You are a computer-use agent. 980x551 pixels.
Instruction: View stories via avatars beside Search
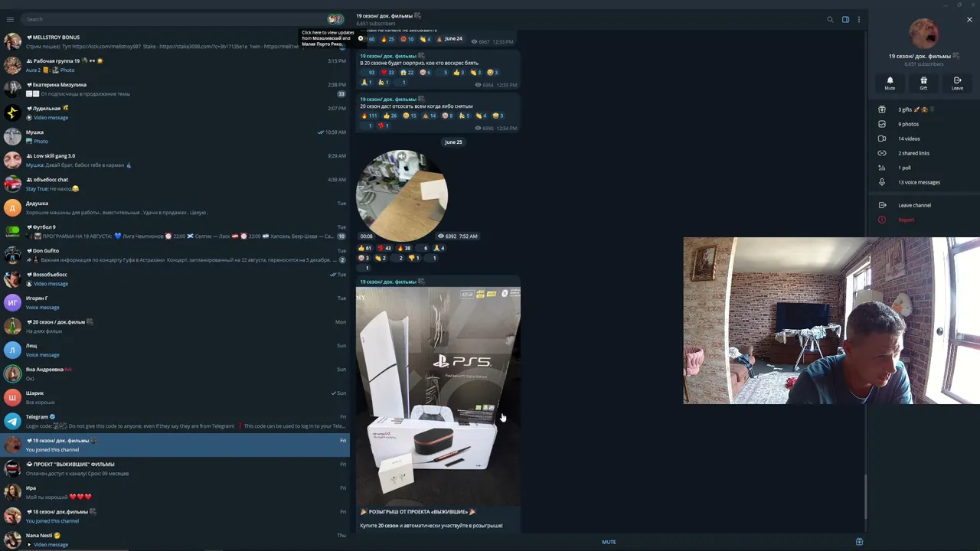[x=335, y=19]
